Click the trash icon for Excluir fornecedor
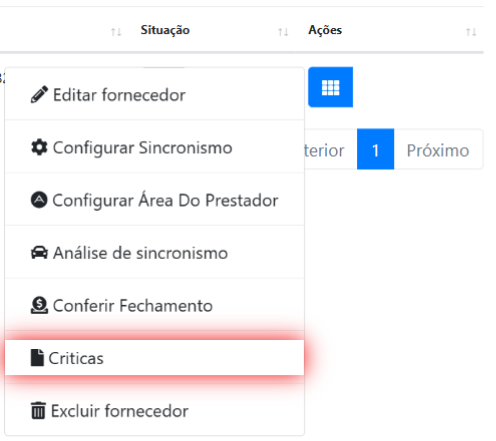496x441 pixels. click(38, 410)
